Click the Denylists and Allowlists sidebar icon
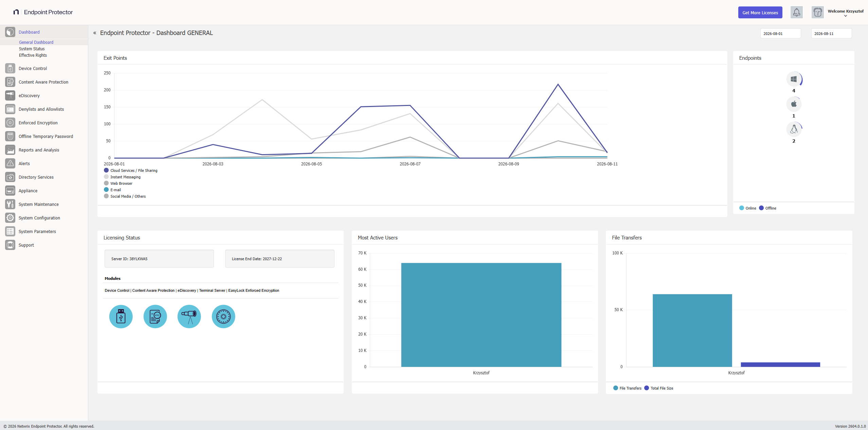868x430 pixels. pyautogui.click(x=10, y=109)
